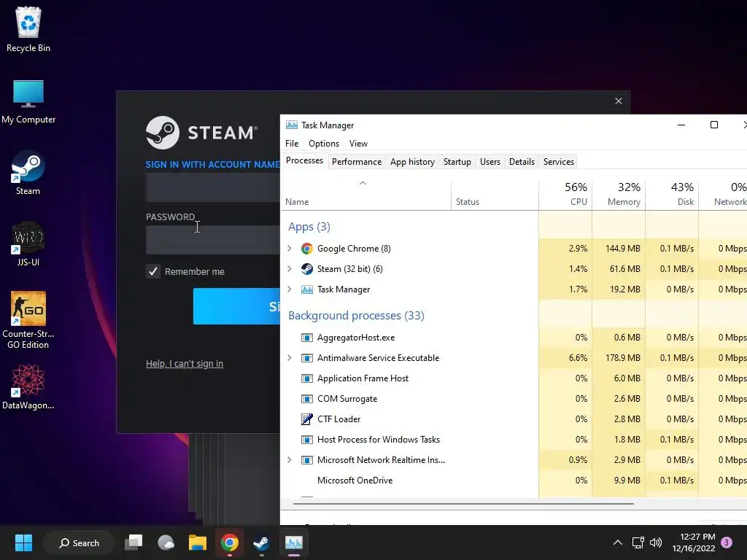Click the Steam icon in process list
The image size is (747, 560).
[307, 269]
